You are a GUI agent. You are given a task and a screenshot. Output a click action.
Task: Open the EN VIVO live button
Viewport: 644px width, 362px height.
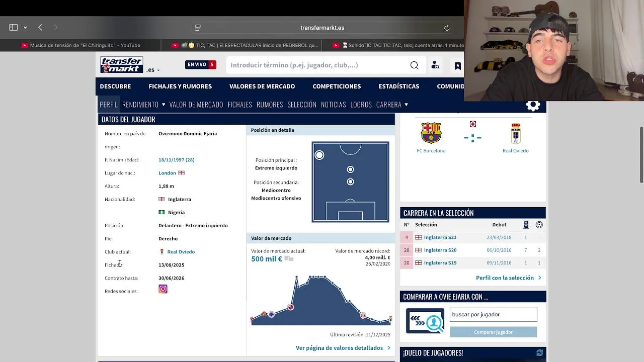coord(201,64)
